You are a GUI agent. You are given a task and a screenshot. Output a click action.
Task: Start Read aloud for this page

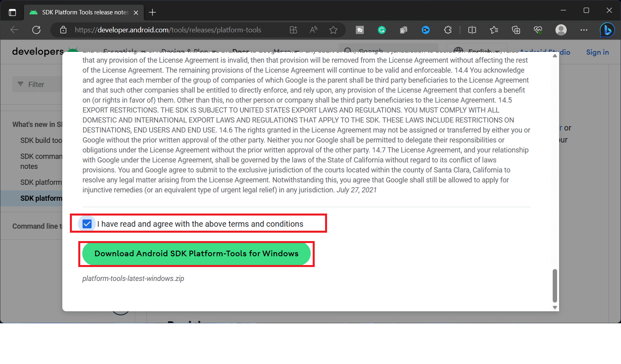313,30
